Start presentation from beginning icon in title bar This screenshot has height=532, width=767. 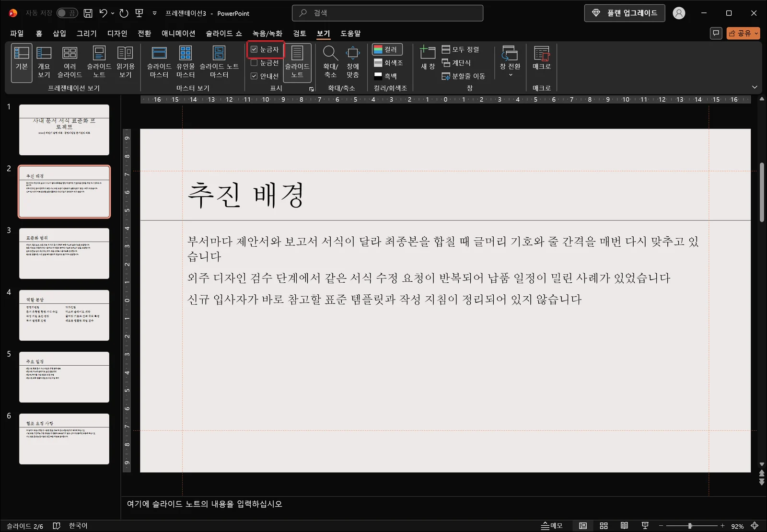pos(139,13)
